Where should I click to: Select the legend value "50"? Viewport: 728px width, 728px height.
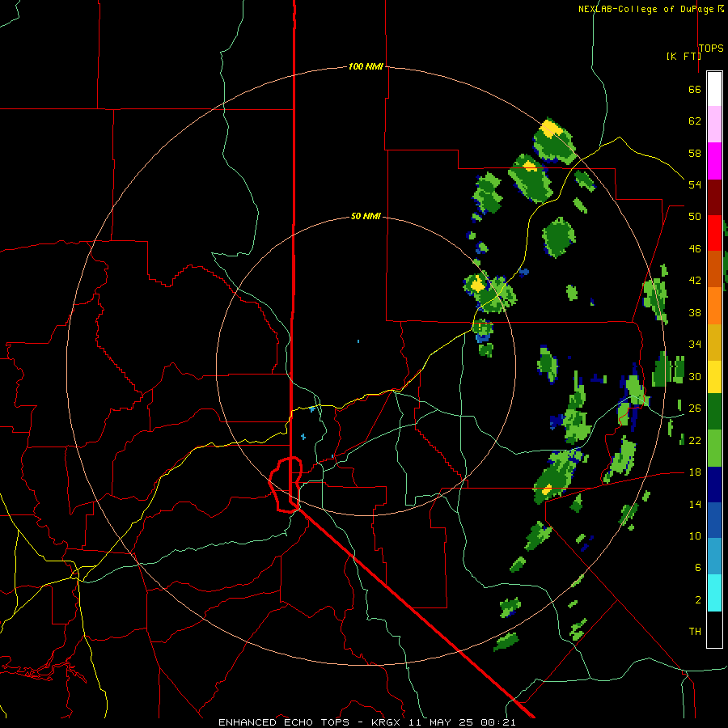pos(695,217)
